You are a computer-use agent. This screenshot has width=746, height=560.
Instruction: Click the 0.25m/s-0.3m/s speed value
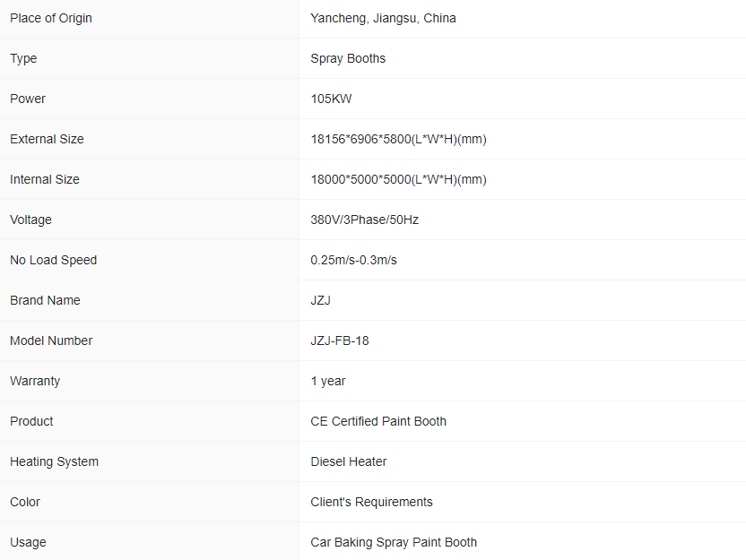(x=353, y=260)
